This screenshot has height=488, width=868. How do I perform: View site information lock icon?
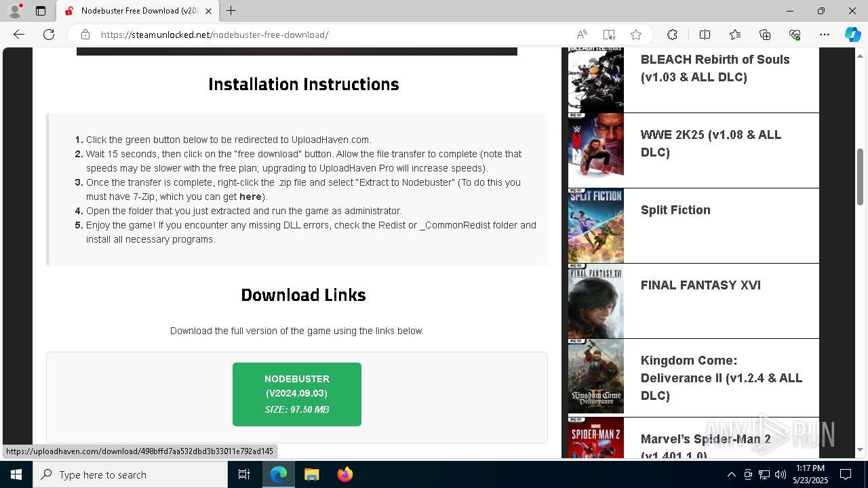[85, 35]
